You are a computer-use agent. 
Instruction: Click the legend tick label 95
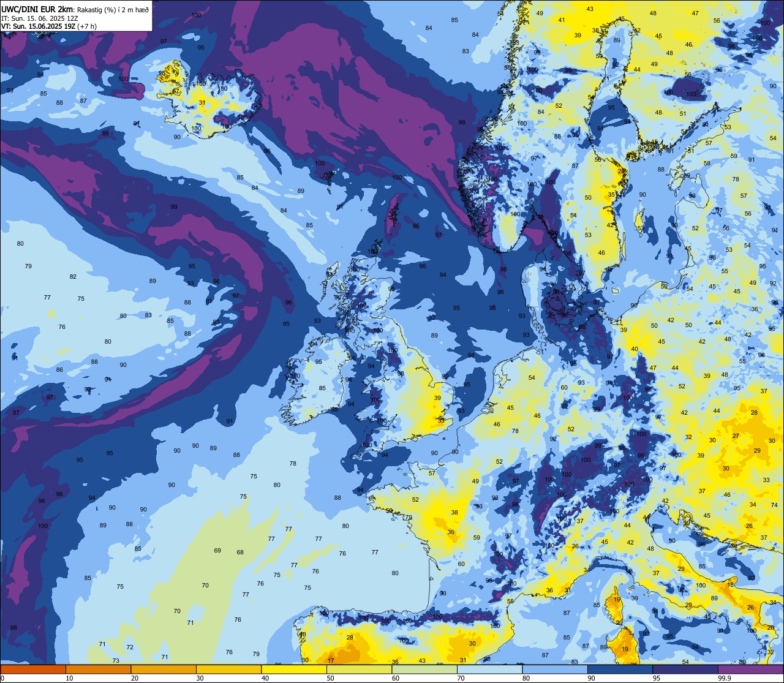[657, 678]
